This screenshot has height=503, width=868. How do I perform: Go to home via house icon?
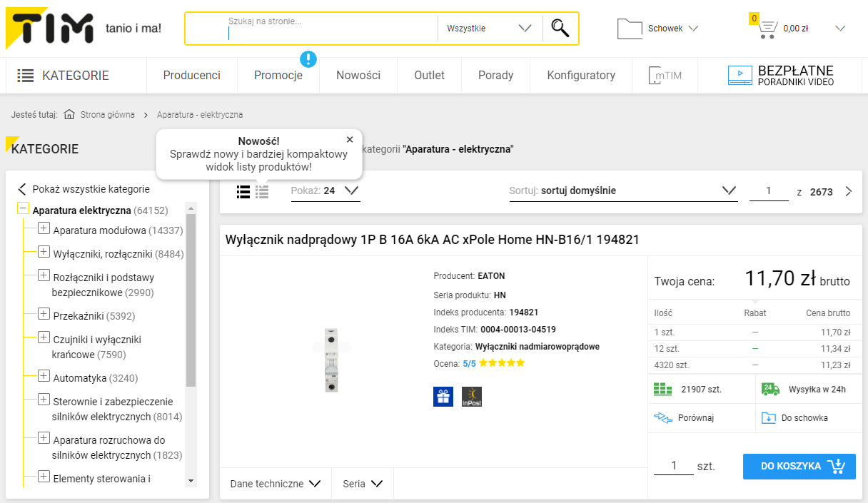coord(69,115)
